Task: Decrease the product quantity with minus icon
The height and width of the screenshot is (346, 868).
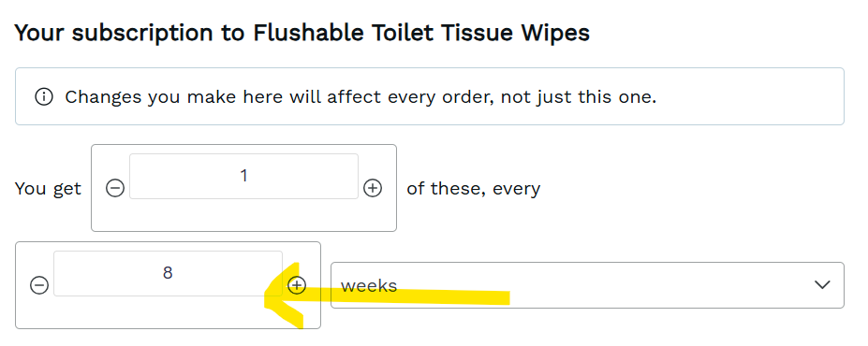Action: (x=114, y=189)
